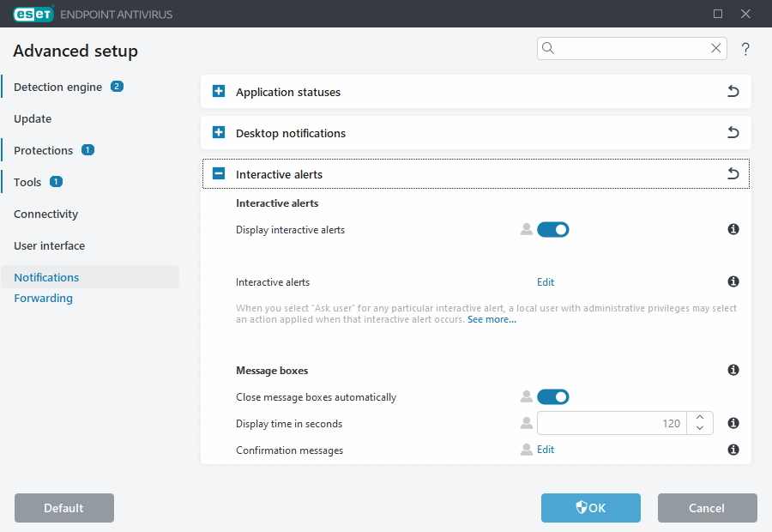Click revert icon for Interactive alerts section
The width and height of the screenshot is (772, 532).
[x=733, y=173]
